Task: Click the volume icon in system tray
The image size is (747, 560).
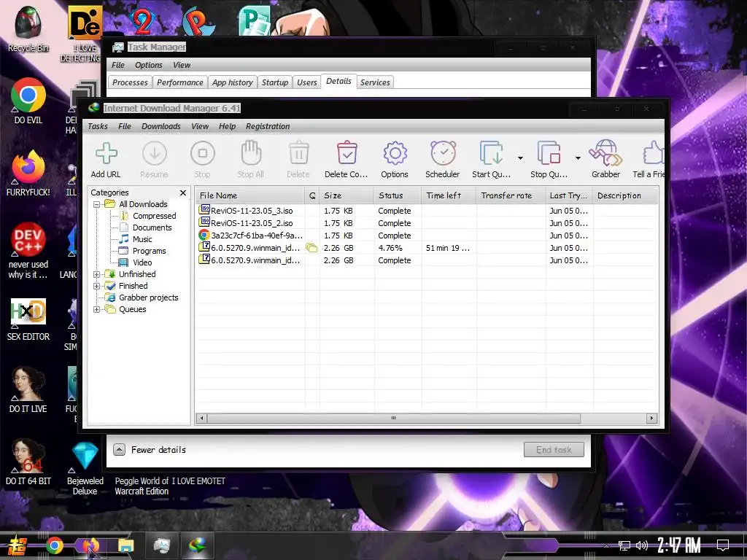Action: coord(642,545)
